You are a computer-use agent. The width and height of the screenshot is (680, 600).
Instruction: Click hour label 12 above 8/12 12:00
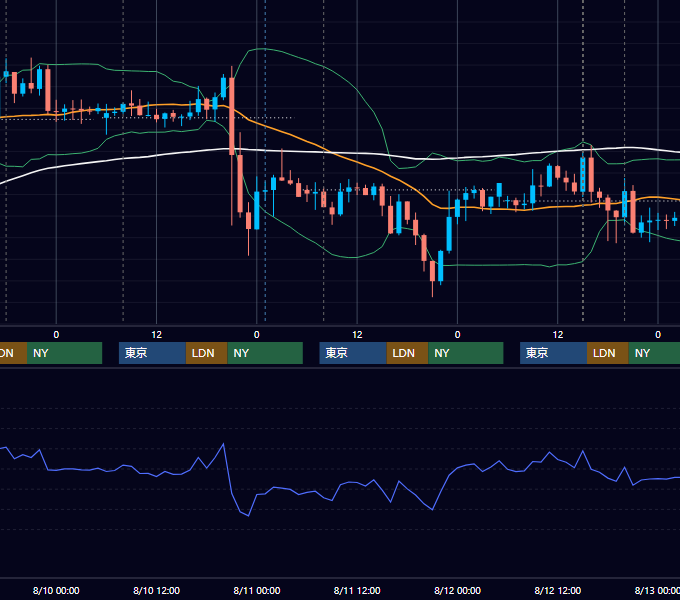558,335
